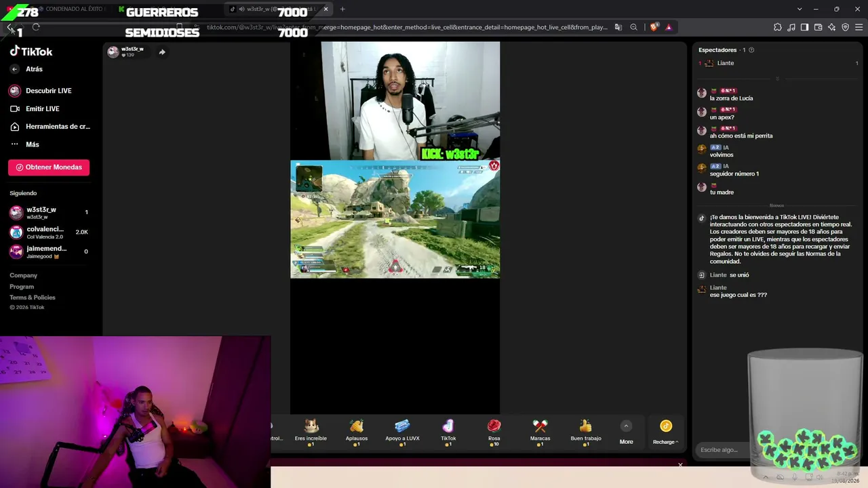The image size is (868, 488).
Task: Send the TikTok gift
Action: [x=448, y=432]
